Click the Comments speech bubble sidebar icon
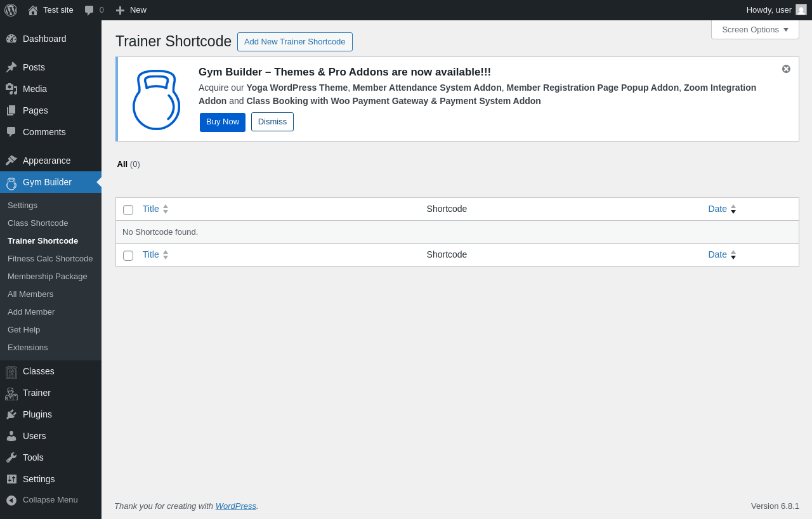This screenshot has width=812, height=519. pos(11,132)
